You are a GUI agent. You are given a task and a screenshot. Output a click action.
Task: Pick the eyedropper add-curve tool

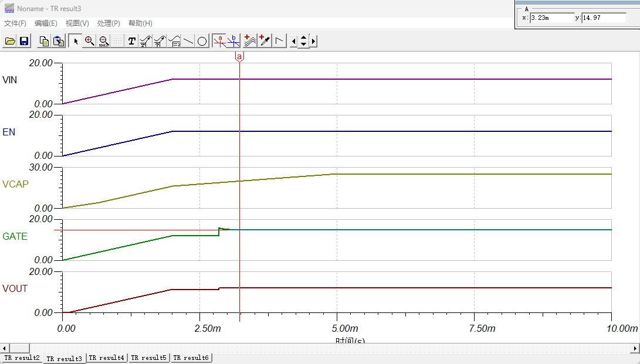pos(265,41)
